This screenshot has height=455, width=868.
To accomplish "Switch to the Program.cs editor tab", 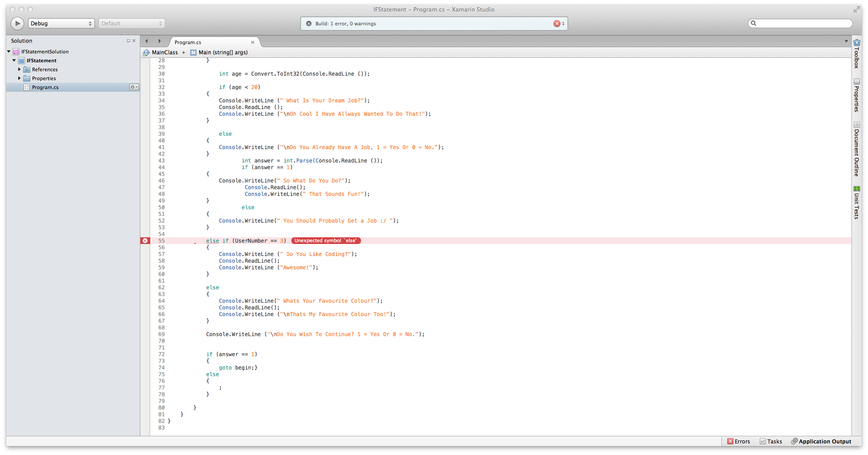I will pyautogui.click(x=214, y=42).
